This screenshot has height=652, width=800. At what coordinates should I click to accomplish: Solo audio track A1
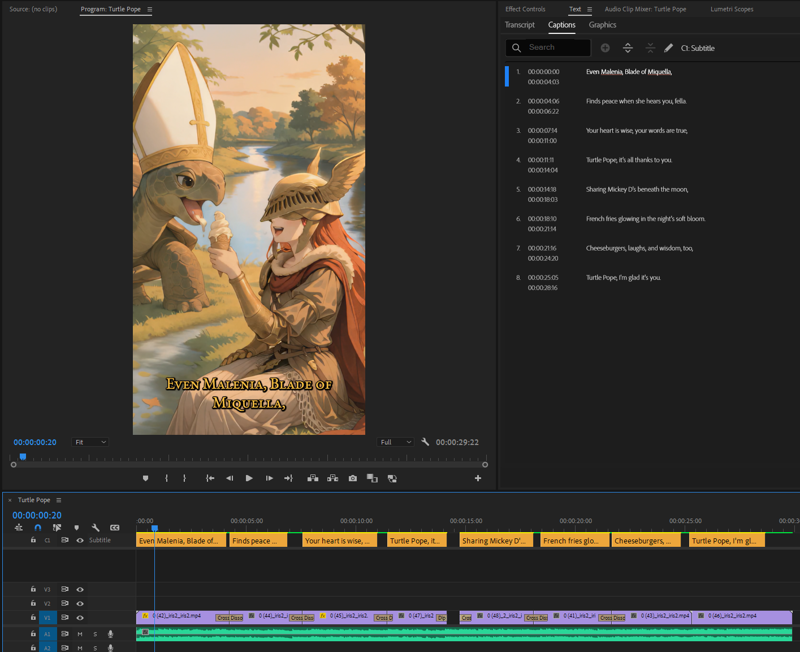point(95,634)
